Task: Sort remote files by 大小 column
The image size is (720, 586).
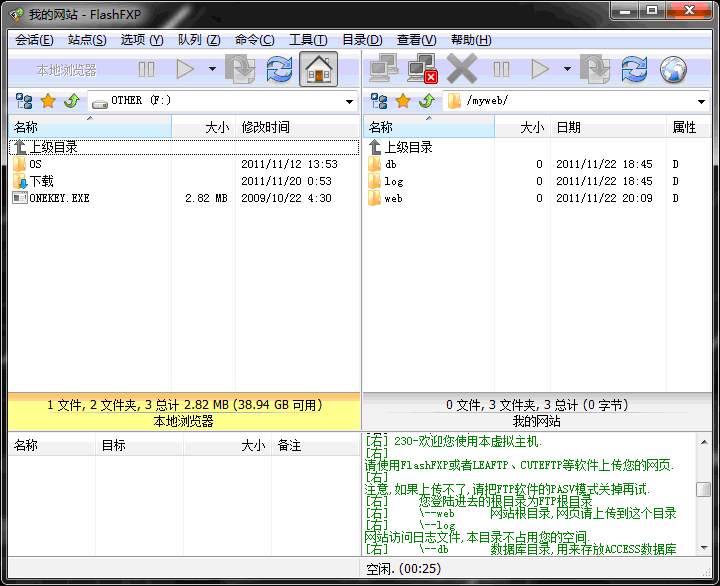Action: pos(523,127)
